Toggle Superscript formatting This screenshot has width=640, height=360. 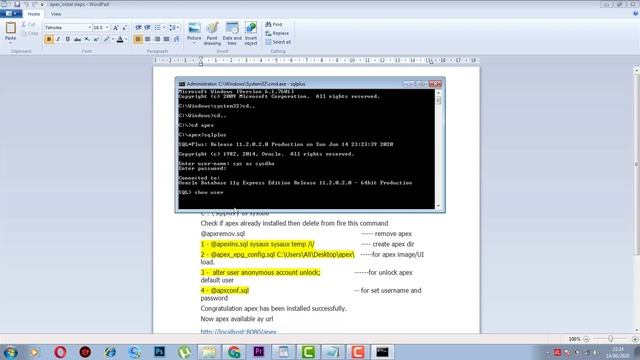click(96, 39)
